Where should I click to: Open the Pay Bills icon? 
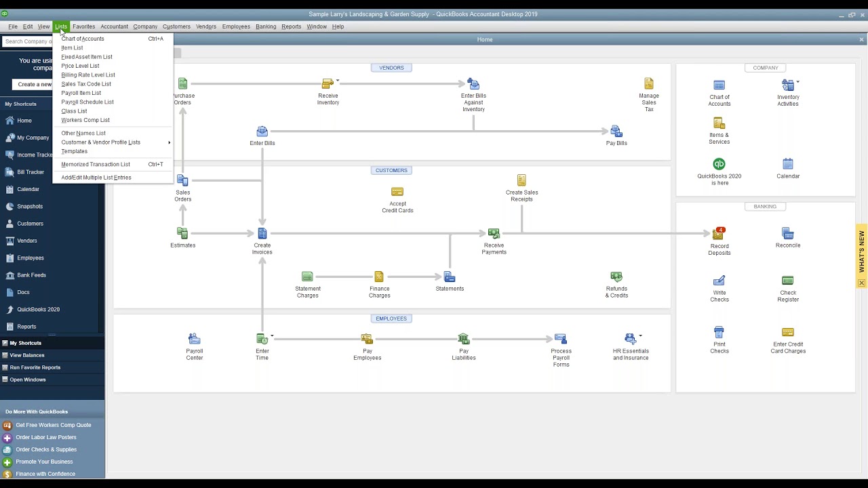[616, 131]
